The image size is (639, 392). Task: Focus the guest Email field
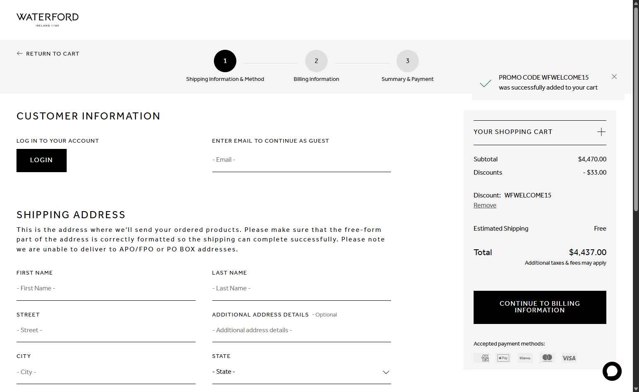tap(301, 160)
